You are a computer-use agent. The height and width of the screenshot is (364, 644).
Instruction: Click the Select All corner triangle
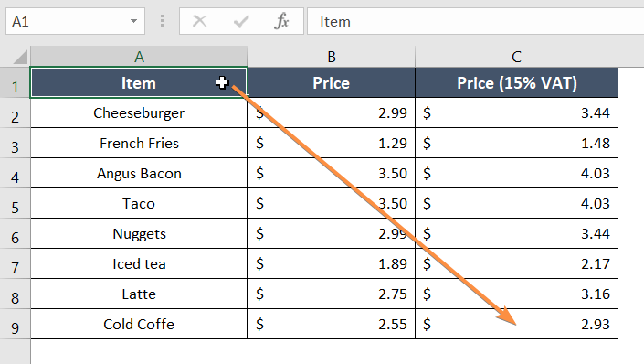click(20, 57)
